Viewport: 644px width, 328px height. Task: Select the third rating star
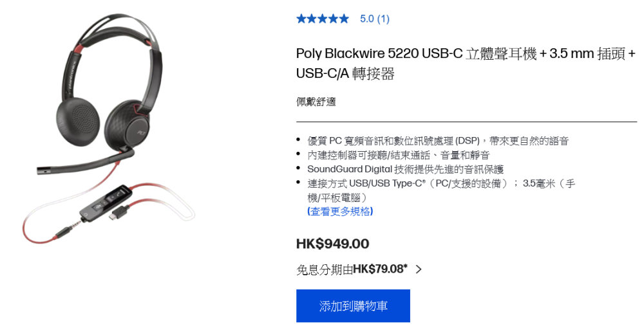tap(323, 19)
